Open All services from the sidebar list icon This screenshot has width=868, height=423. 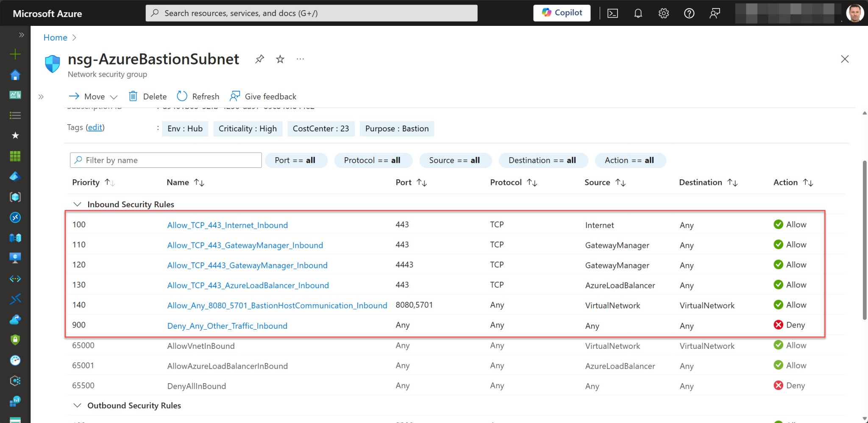coord(15,115)
